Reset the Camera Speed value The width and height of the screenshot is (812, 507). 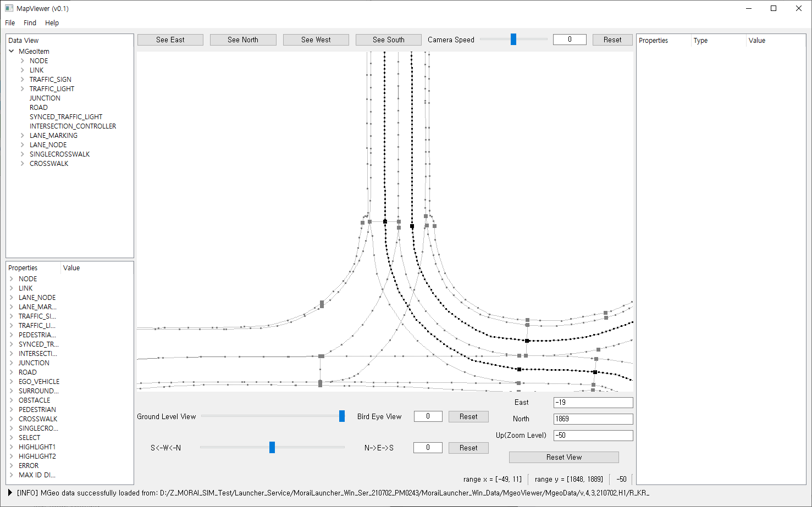[x=612, y=40]
